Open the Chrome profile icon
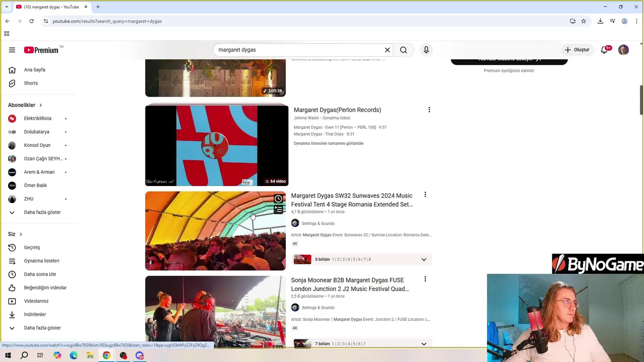Image resolution: width=644 pixels, height=362 pixels. (x=624, y=21)
